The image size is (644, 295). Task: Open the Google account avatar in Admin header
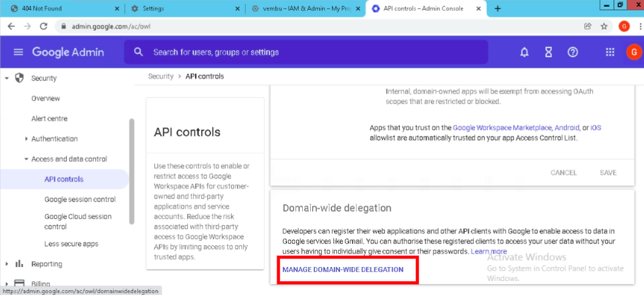[x=634, y=52]
